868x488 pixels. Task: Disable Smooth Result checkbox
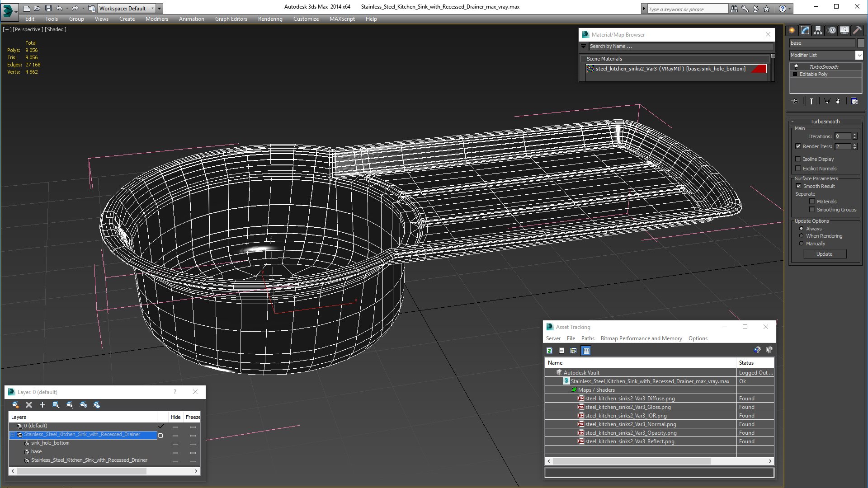pos(798,186)
